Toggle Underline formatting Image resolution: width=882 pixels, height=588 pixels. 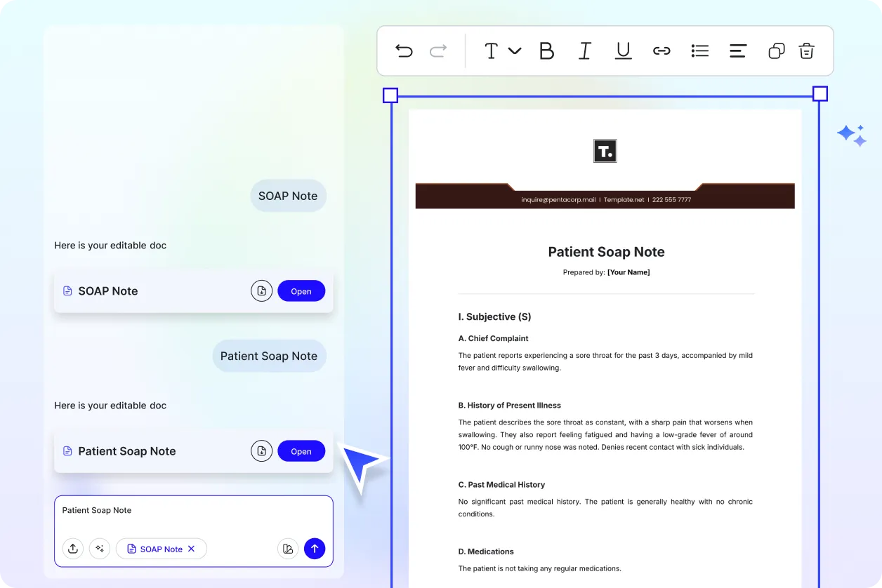point(623,51)
